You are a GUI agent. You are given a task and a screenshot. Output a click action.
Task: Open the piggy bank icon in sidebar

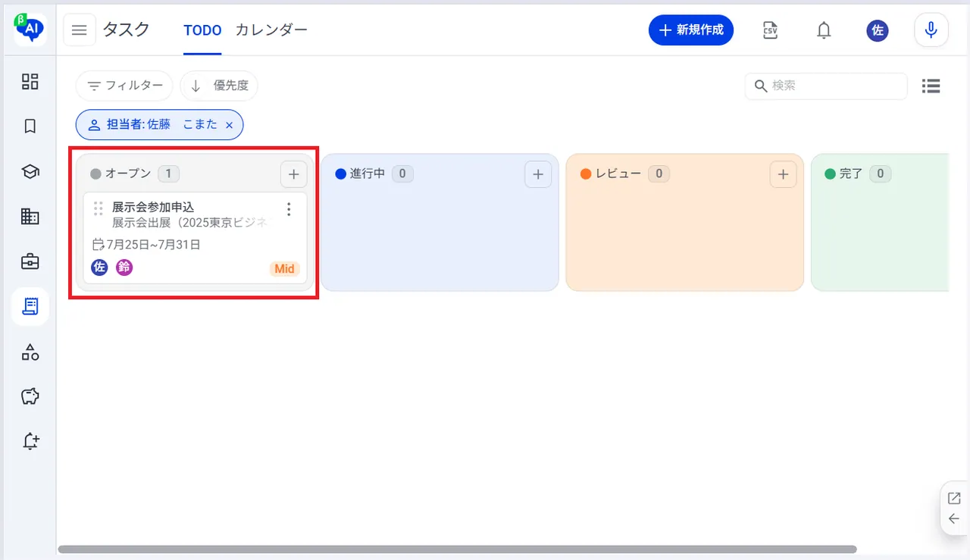point(30,396)
